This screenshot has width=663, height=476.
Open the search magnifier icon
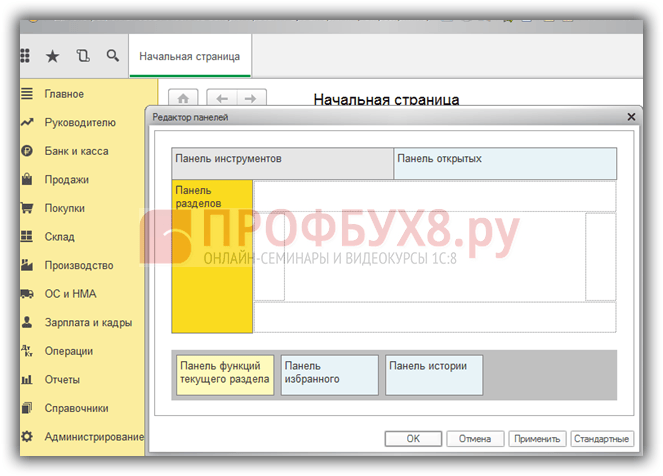click(112, 55)
